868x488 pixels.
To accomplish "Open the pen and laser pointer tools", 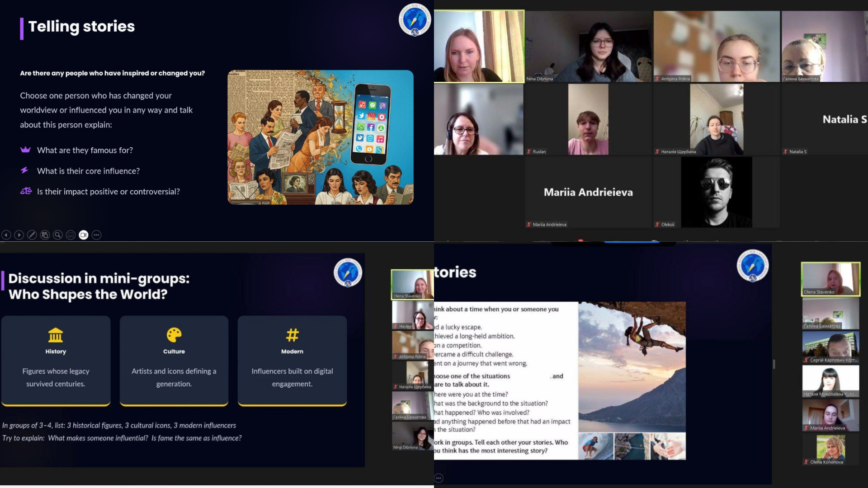I will pyautogui.click(x=32, y=235).
